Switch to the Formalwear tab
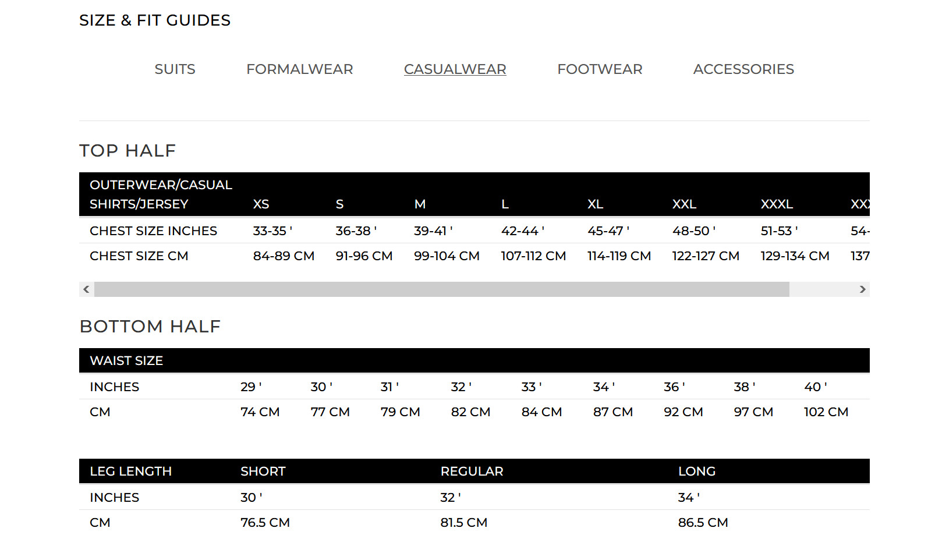The width and height of the screenshot is (928, 560). tap(299, 69)
